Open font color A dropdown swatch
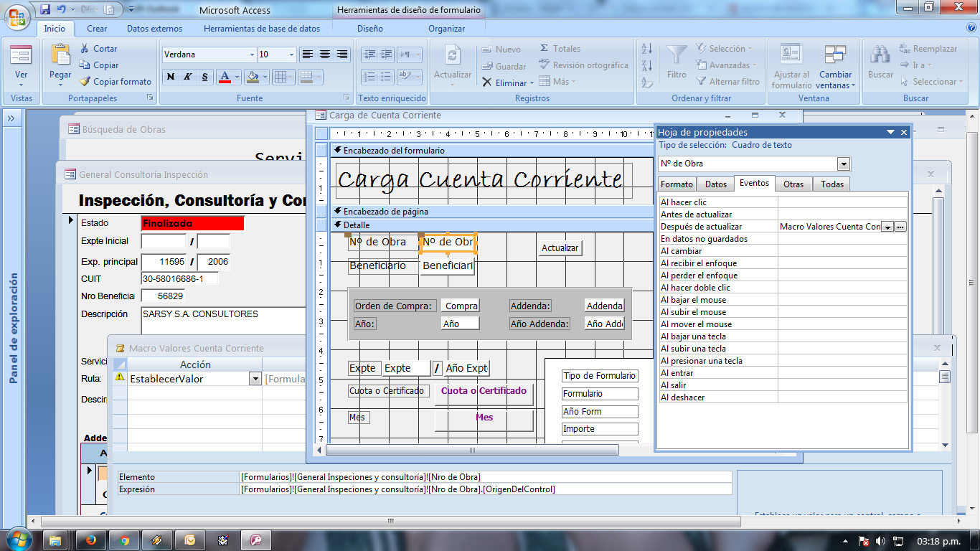This screenshot has width=980, height=551. [x=237, y=77]
